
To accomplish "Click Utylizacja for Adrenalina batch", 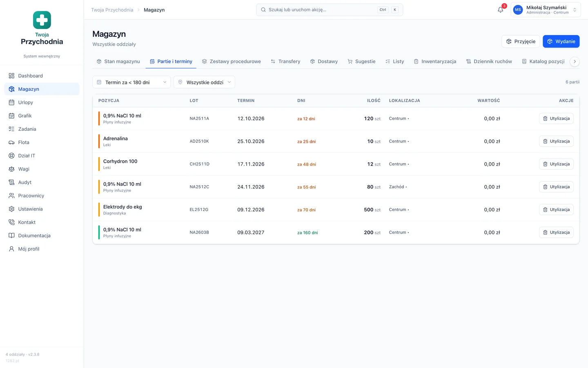I will click(556, 141).
